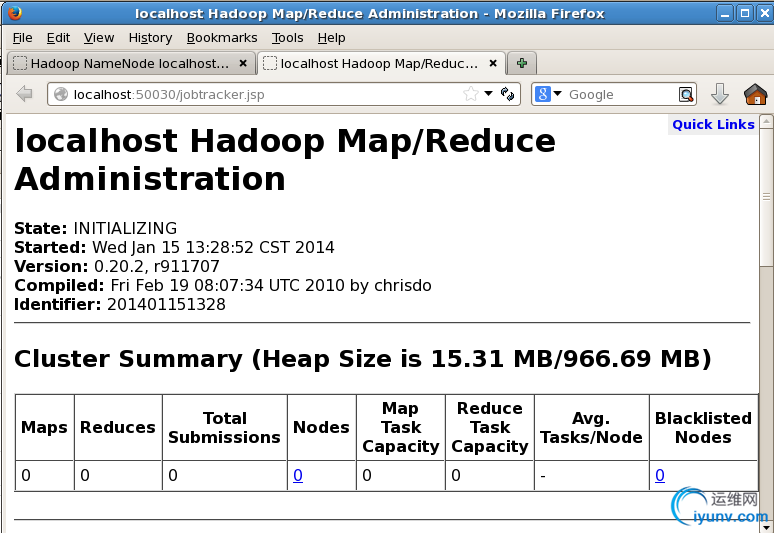774x533 pixels.
Task: Click the Avg. Tasks/Node dash value
Action: [543, 476]
